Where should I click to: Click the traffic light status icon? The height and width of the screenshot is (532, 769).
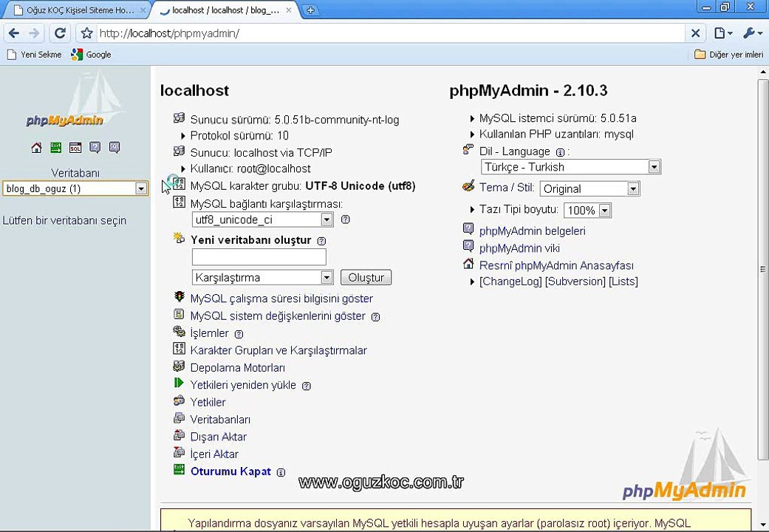(179, 297)
